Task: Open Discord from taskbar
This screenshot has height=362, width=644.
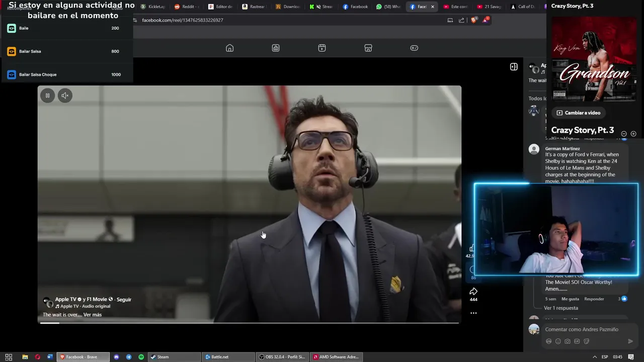Action: [x=116, y=357]
